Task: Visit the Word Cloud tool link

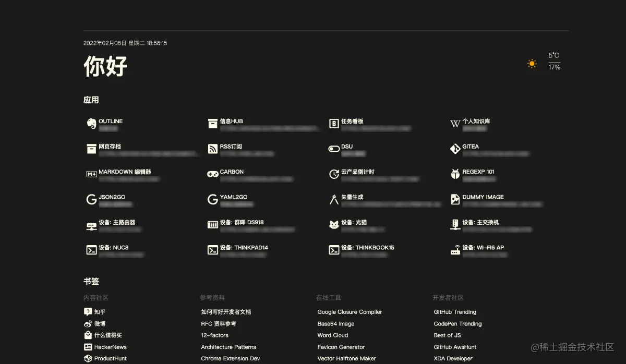Action: (x=333, y=335)
